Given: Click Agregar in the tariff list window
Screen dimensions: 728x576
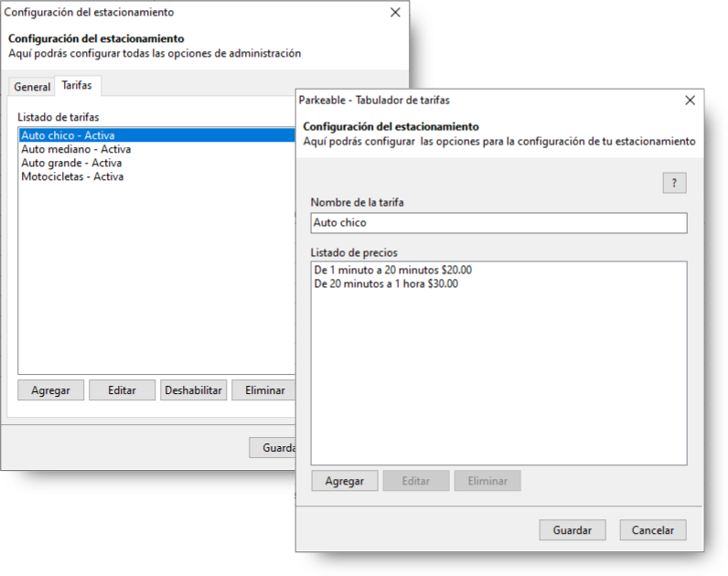Looking at the screenshot, I should 50,390.
